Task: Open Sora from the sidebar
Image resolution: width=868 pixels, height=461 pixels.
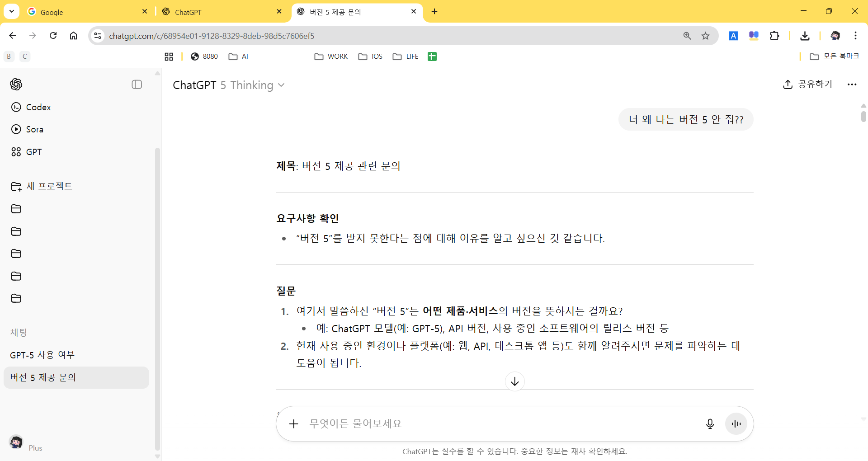Action: 27,129
